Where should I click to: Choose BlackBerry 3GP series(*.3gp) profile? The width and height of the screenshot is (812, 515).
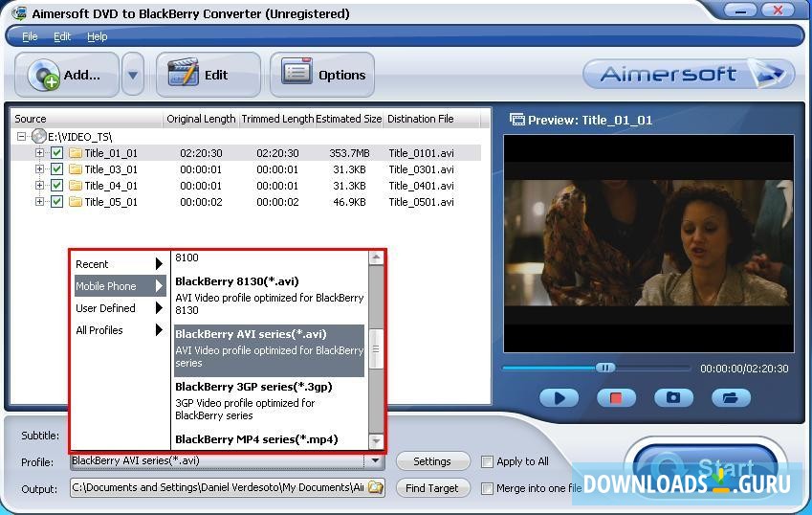pos(270,401)
